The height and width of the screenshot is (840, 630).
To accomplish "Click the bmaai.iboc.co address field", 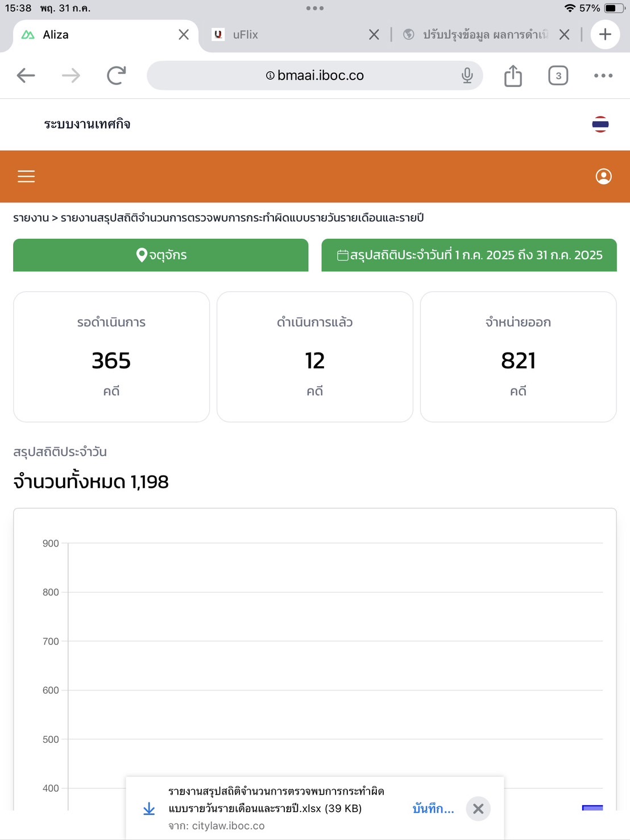I will 315,76.
